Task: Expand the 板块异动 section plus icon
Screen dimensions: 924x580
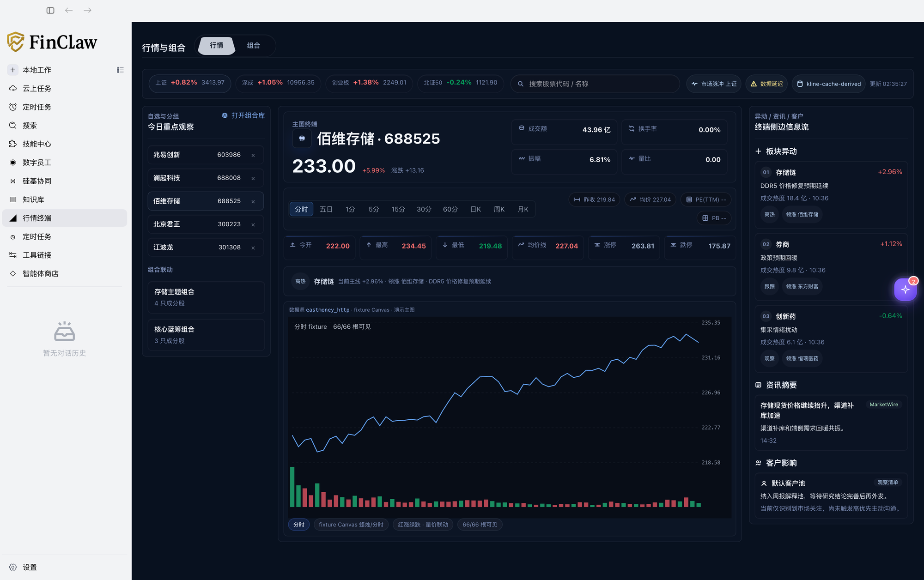Action: tap(758, 151)
